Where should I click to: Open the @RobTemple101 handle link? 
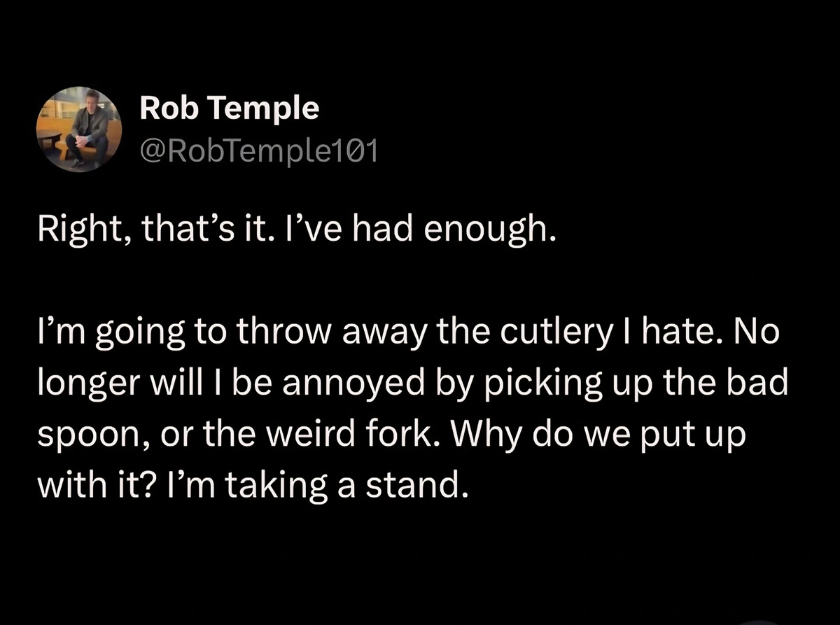click(x=258, y=152)
